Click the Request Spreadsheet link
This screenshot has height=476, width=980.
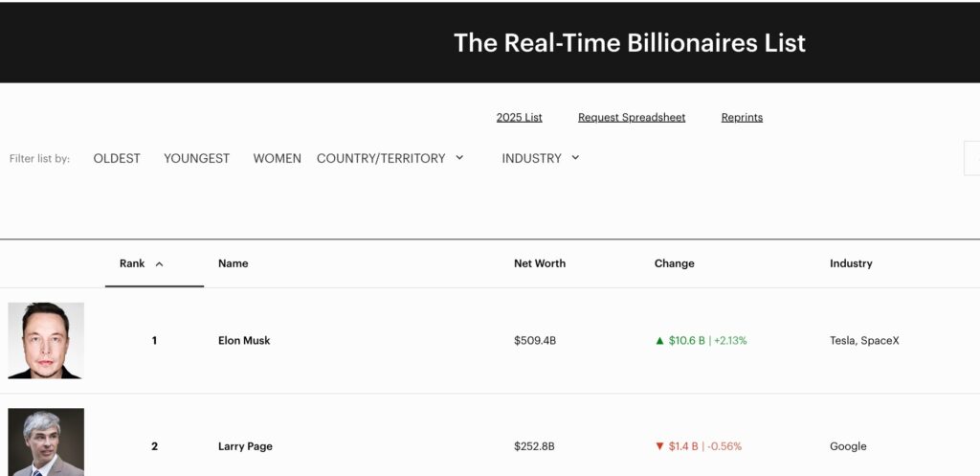coord(632,118)
